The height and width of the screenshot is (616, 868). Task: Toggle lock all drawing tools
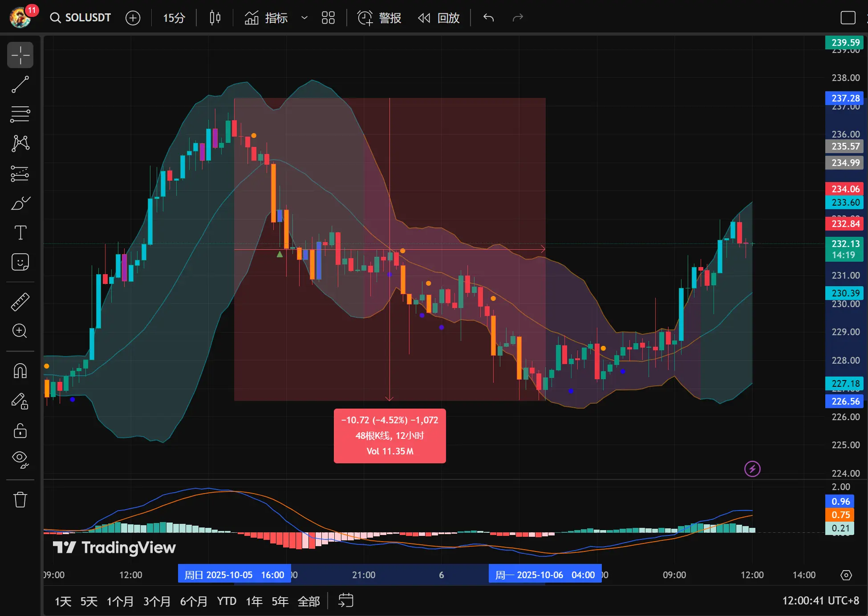click(20, 431)
